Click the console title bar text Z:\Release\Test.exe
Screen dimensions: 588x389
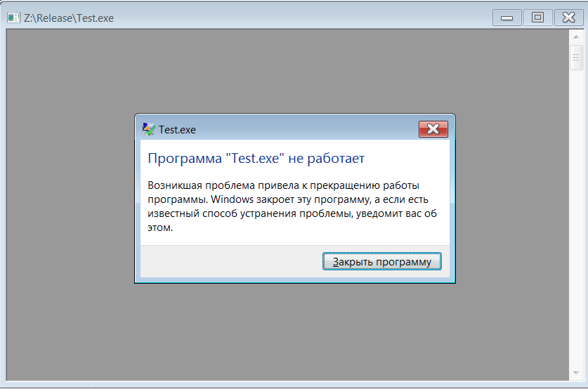click(69, 18)
